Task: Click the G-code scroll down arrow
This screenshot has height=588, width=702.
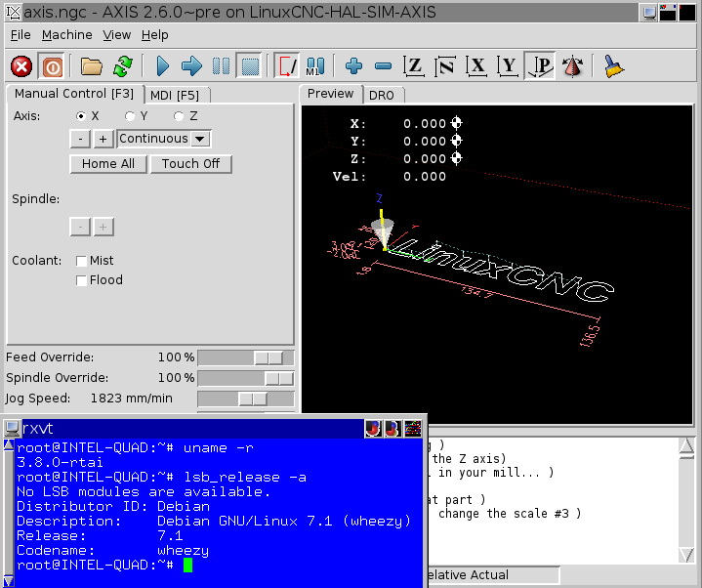Action: coord(686,555)
